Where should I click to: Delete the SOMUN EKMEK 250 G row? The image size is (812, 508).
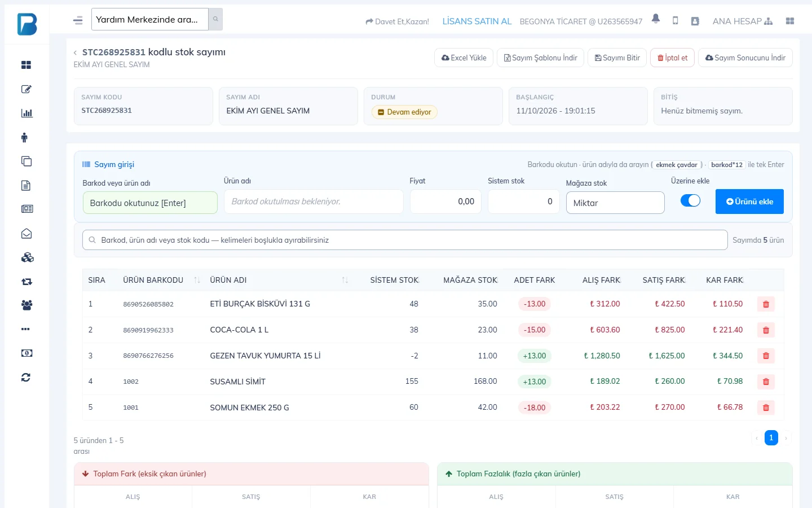pos(766,408)
